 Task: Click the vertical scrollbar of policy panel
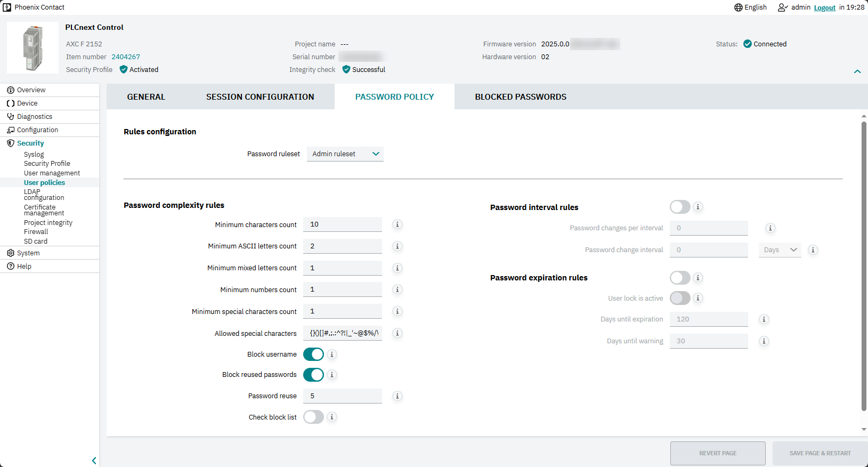coord(864,265)
